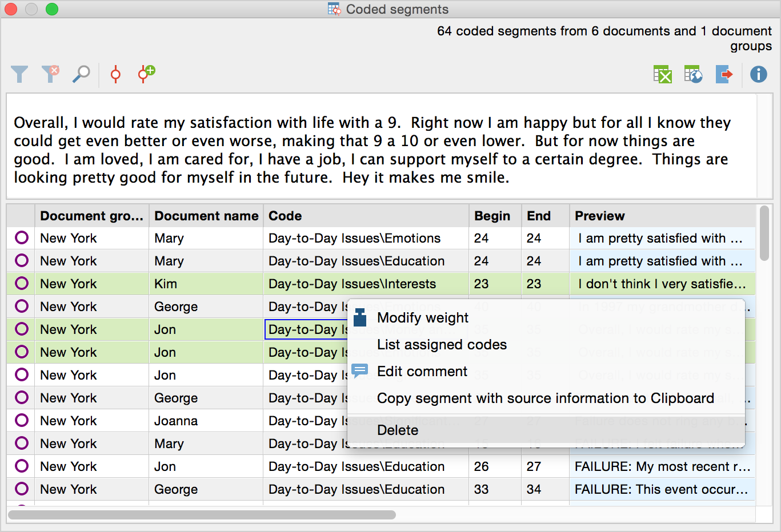Click the purple circle in Kim's row

click(x=22, y=284)
